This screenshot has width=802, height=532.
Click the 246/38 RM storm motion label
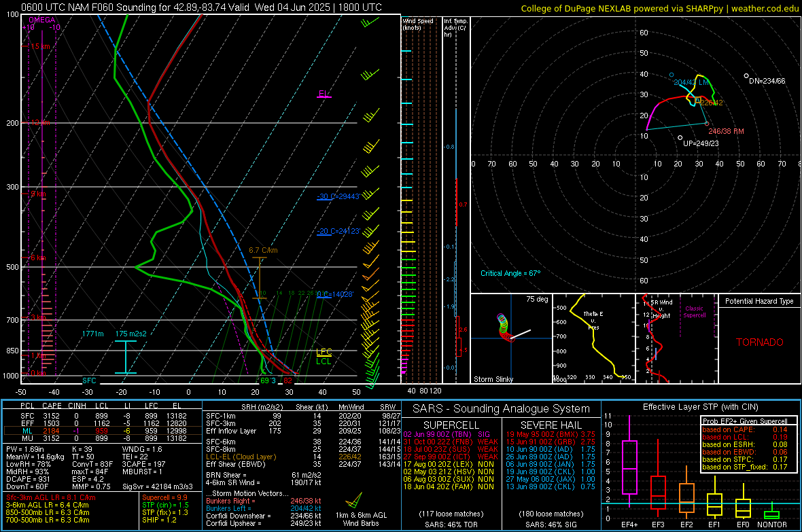point(726,131)
